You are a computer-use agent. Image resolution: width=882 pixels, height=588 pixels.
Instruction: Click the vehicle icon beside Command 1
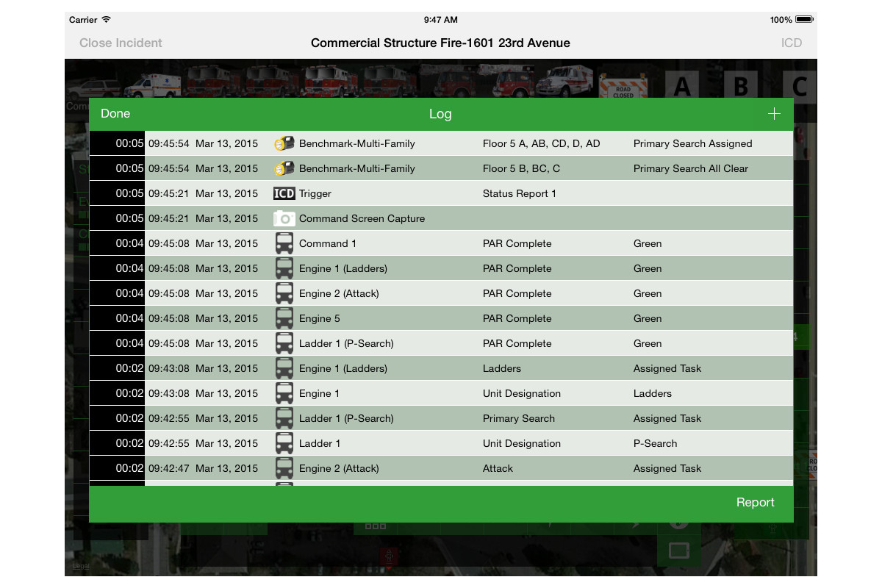click(x=284, y=244)
